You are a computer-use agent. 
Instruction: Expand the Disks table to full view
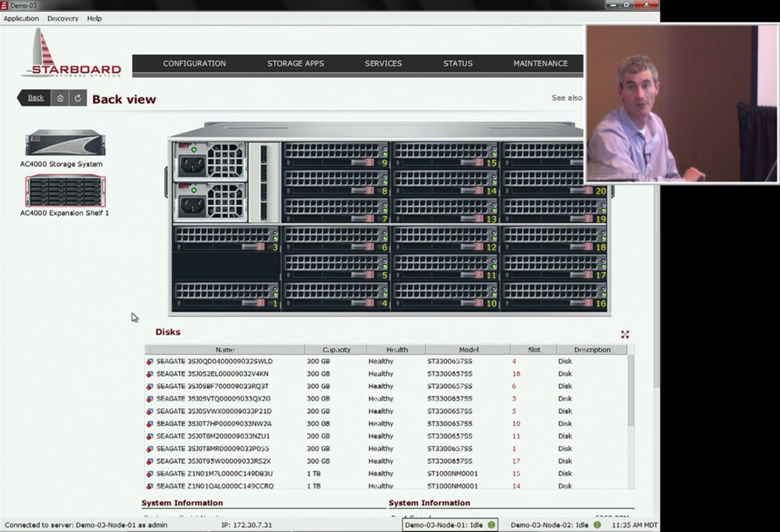[x=625, y=334]
